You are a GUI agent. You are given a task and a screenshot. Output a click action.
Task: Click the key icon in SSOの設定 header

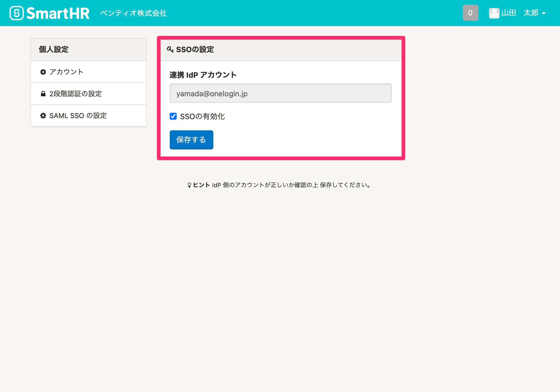170,49
